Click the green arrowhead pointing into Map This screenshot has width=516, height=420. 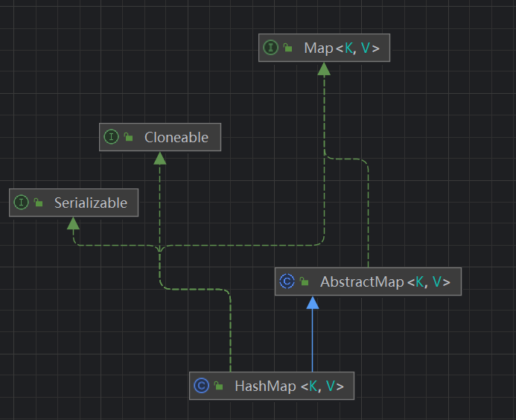pos(323,69)
